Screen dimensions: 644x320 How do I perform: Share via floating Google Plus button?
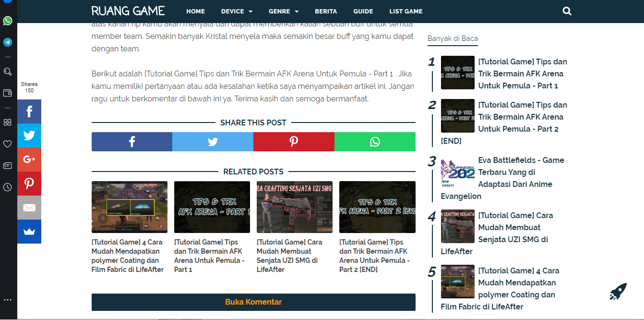(x=29, y=160)
